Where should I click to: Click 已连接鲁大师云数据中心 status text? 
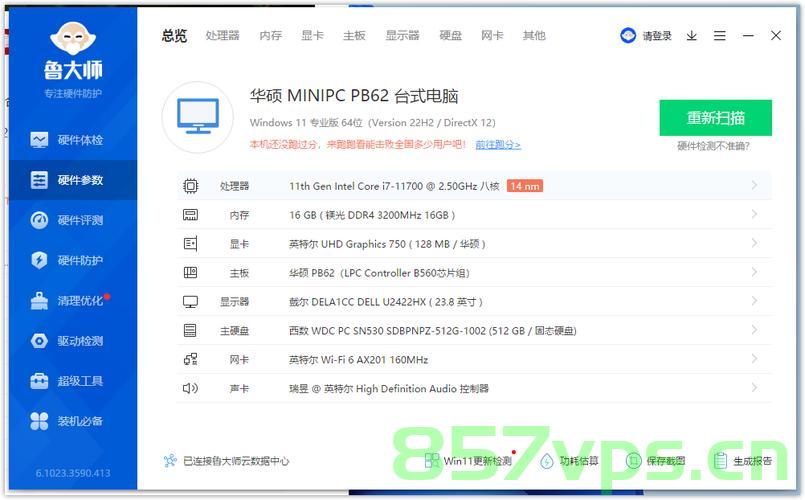click(x=236, y=461)
